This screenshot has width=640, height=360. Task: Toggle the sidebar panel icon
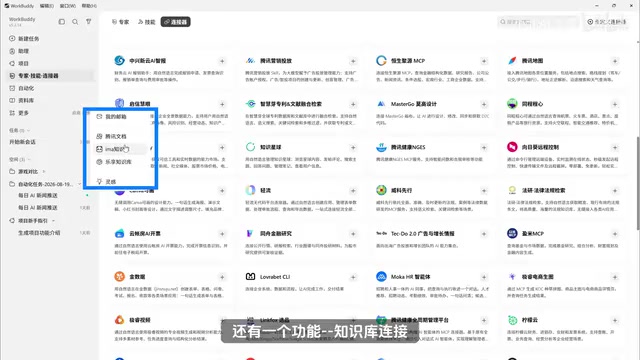tap(62, 22)
